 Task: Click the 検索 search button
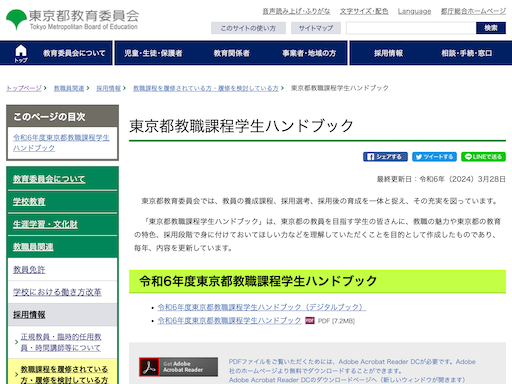point(491,28)
